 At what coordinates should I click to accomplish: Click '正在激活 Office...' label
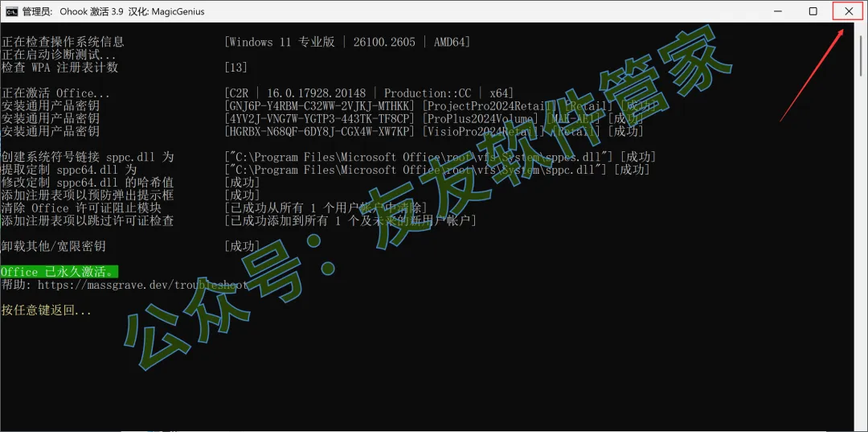(55, 93)
